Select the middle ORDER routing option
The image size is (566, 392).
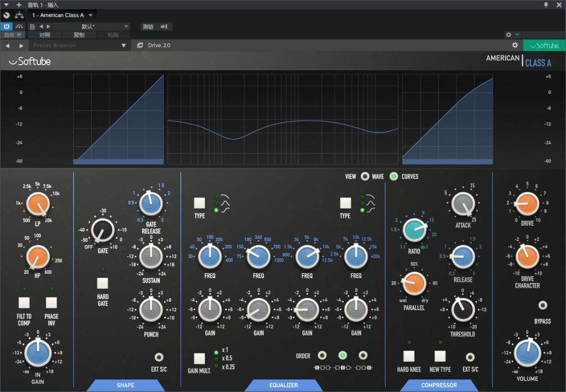(x=343, y=356)
